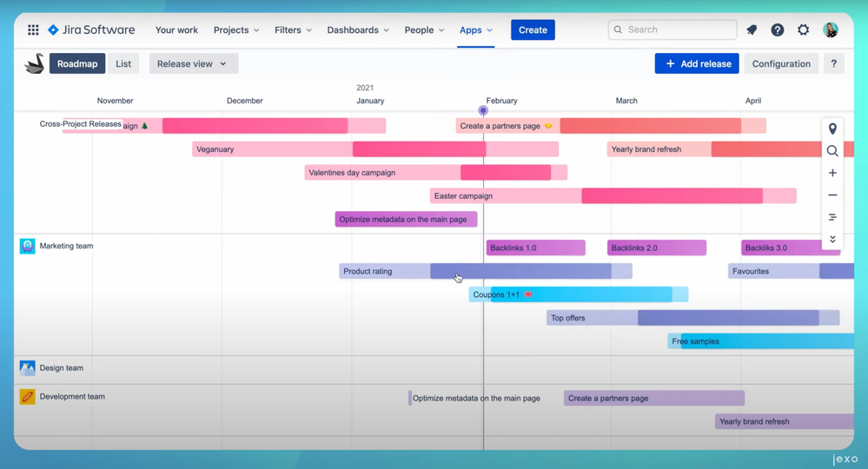Image resolution: width=868 pixels, height=469 pixels.
Task: Select the Backliks 3.0 bar
Action: (x=791, y=248)
